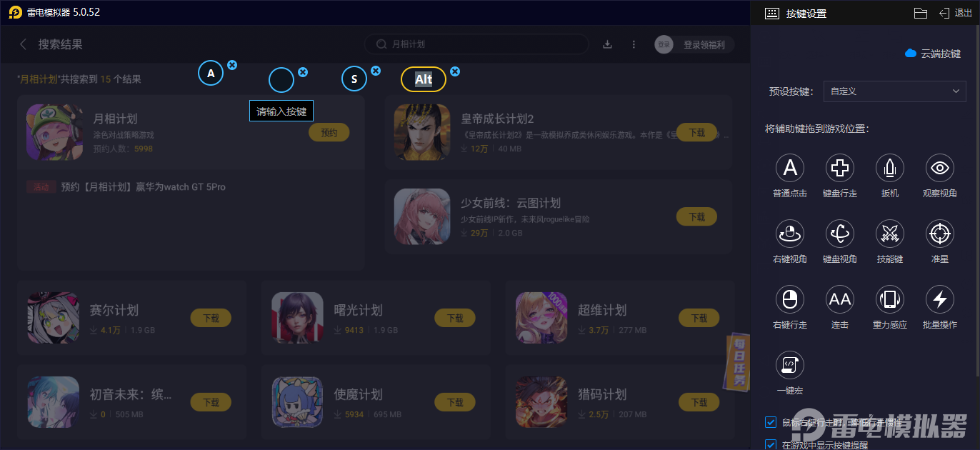980x450 pixels.
Task: Click 下载 for 赛尔计划
Action: tap(211, 318)
